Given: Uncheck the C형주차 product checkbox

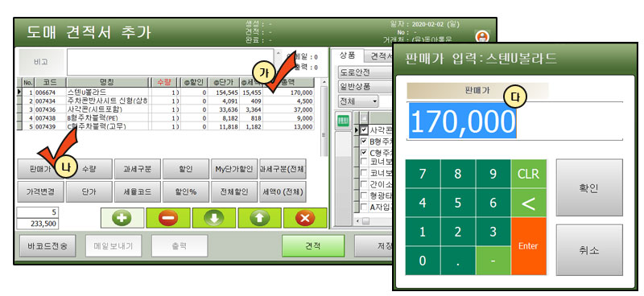Looking at the screenshot, I should click(x=364, y=152).
